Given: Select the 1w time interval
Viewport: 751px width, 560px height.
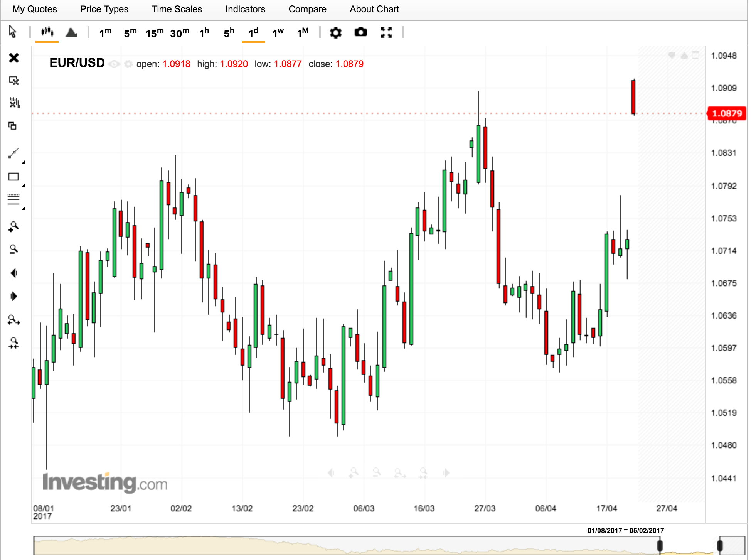Looking at the screenshot, I should [x=278, y=32].
